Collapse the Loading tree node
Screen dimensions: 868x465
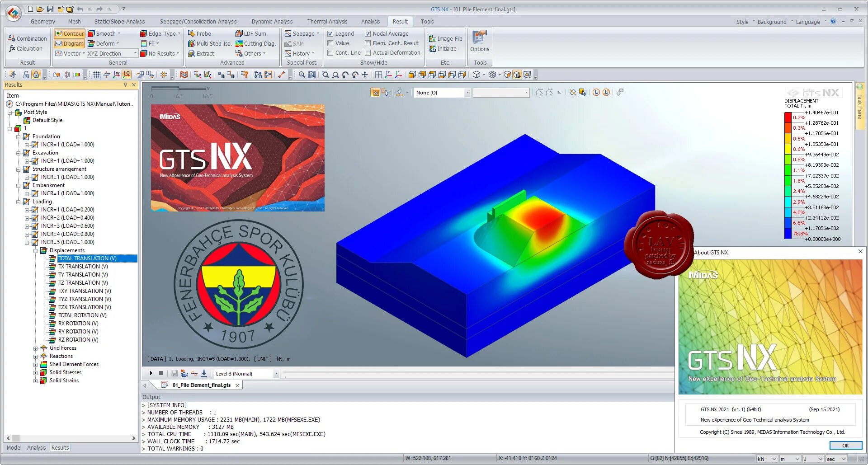[x=19, y=202]
